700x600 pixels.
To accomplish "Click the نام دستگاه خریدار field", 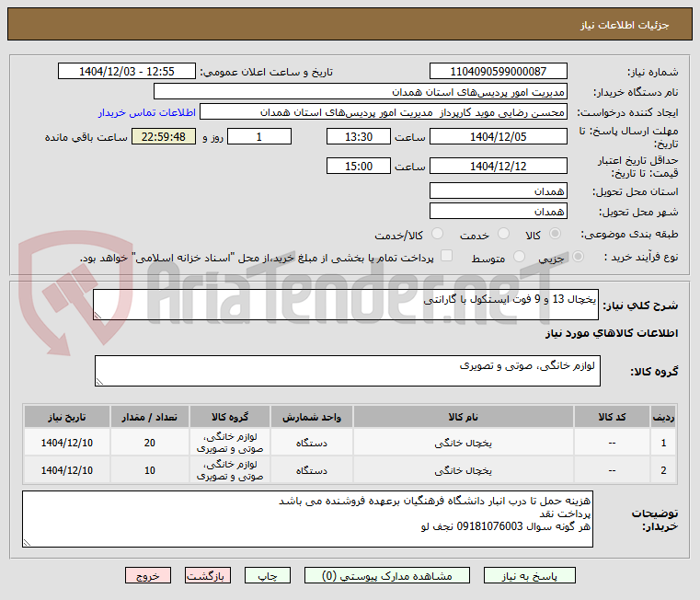I will (361, 92).
